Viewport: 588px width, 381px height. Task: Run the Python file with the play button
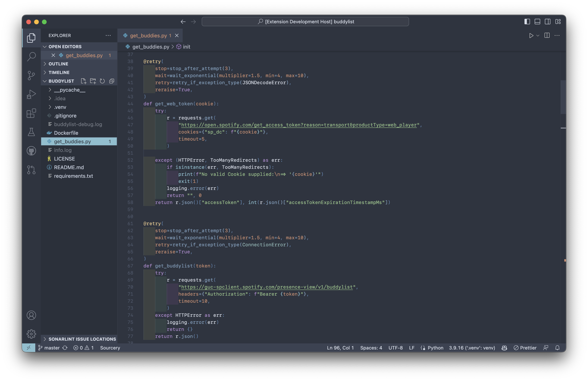tap(531, 35)
